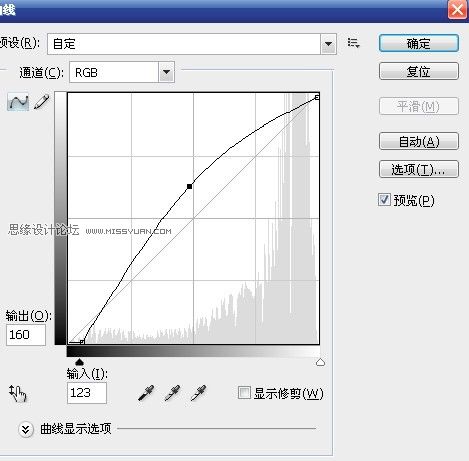Screen dimensions: 469x461
Task: Focus the 输入 field showing 123
Action: point(87,393)
